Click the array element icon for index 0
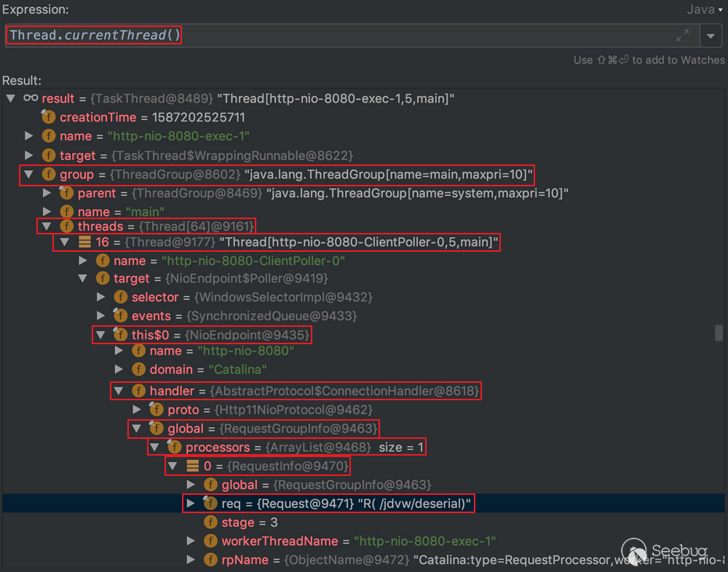The width and height of the screenshot is (728, 572). (192, 466)
